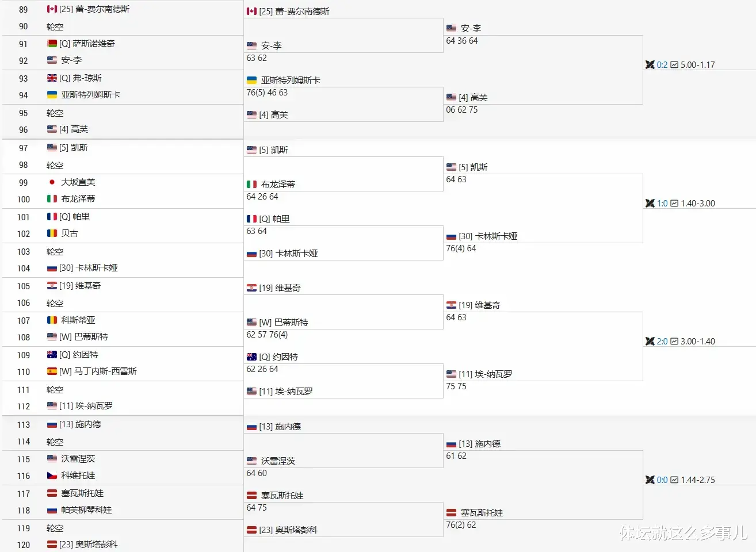
Task: Click the Japan flag next to 大坂直美
Action: point(52,182)
